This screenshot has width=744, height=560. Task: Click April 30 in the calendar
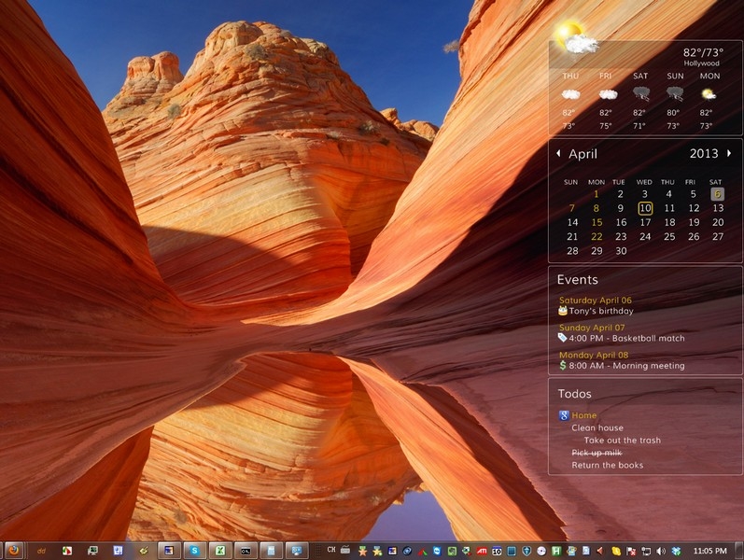coord(621,250)
